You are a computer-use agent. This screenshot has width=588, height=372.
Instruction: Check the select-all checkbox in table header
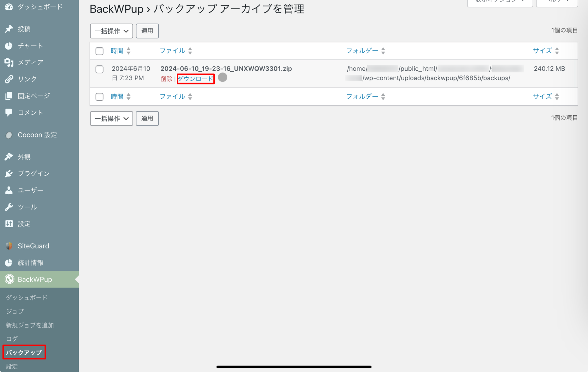[99, 51]
